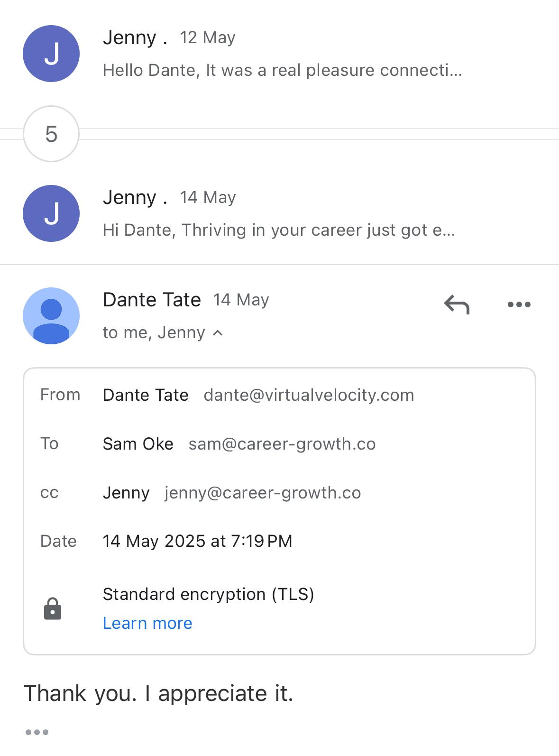The width and height of the screenshot is (559, 756).
Task: Click Jenny's avatar on the 14 May email
Action: (x=51, y=213)
